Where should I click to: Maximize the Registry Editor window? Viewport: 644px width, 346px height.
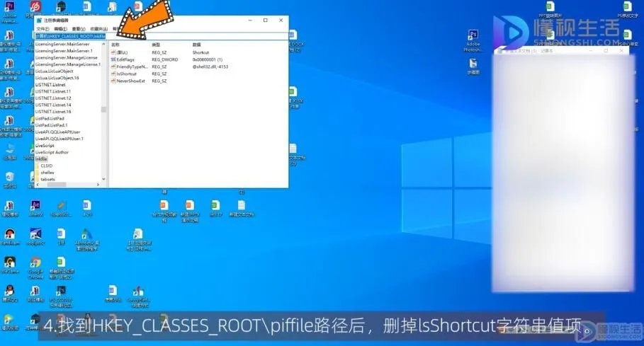point(265,20)
